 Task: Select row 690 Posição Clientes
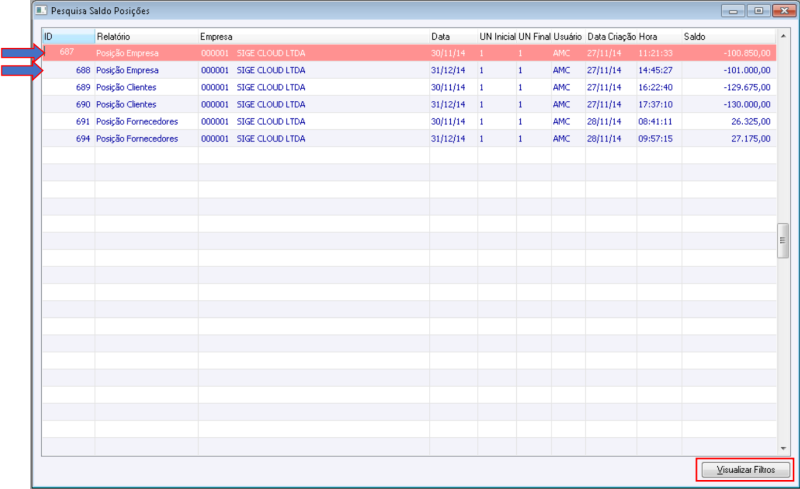409,104
